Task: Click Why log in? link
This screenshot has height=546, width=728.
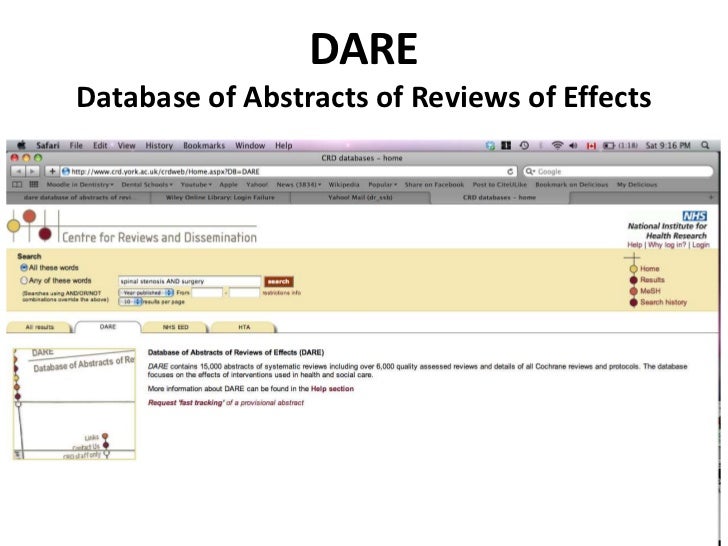Action: pyautogui.click(x=667, y=245)
